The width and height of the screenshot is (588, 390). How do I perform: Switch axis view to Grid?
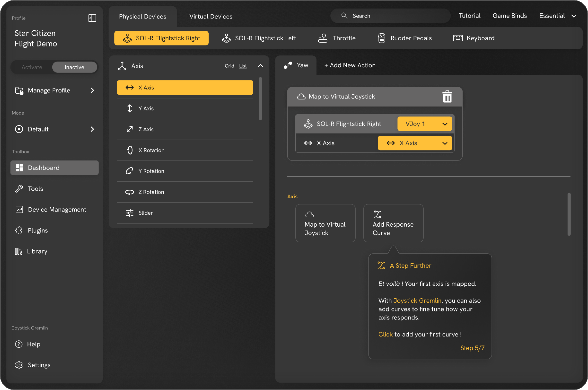230,66
